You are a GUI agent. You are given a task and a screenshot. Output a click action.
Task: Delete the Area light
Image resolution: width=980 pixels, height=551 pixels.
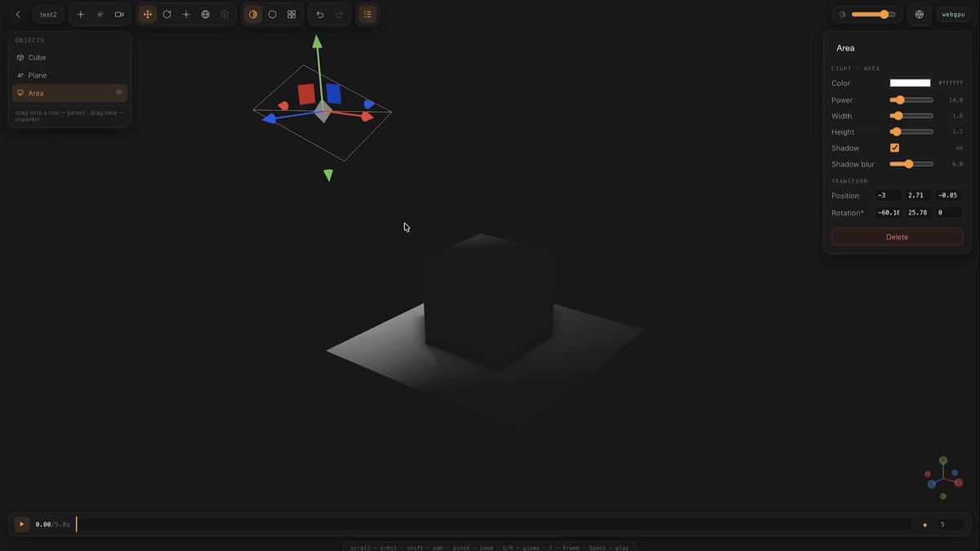point(897,237)
